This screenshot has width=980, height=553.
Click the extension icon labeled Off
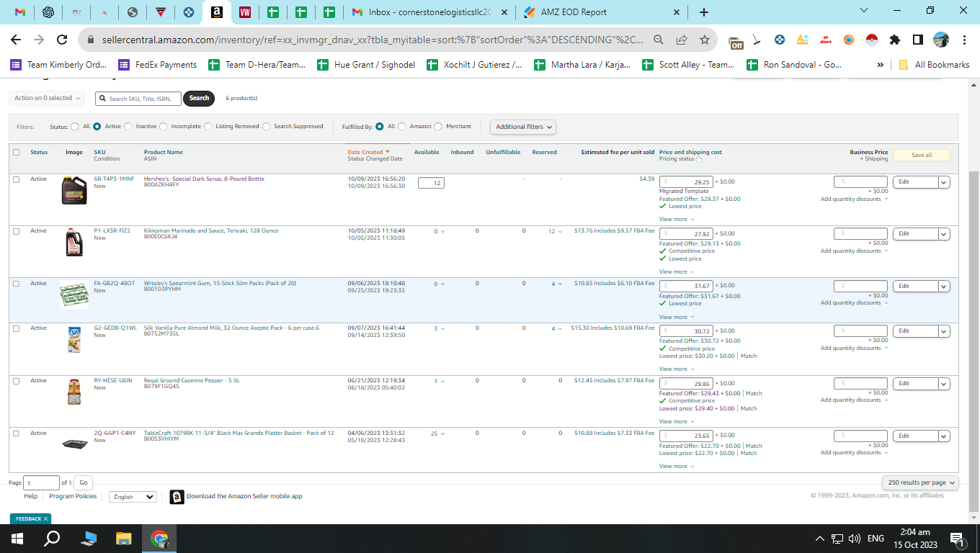[x=735, y=42]
